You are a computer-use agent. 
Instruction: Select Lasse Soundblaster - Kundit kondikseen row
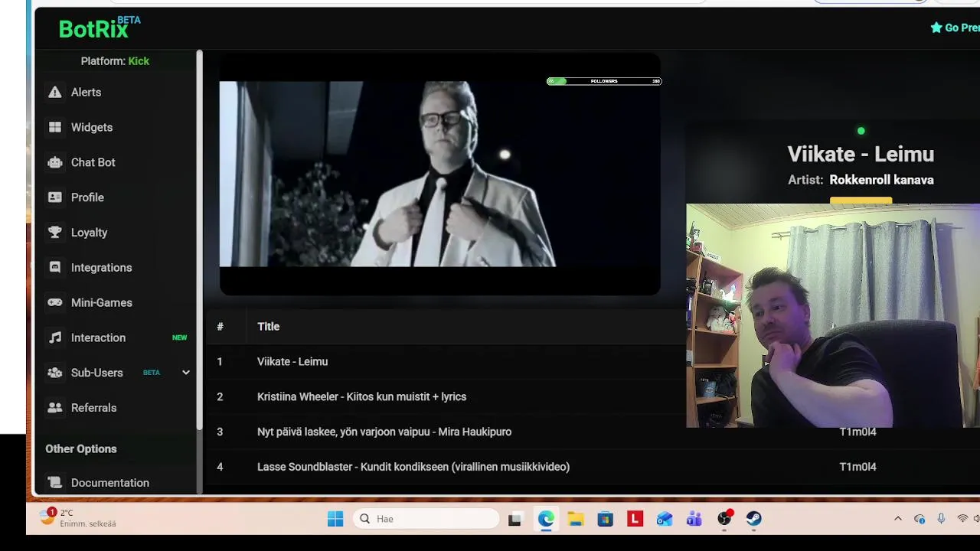click(413, 467)
